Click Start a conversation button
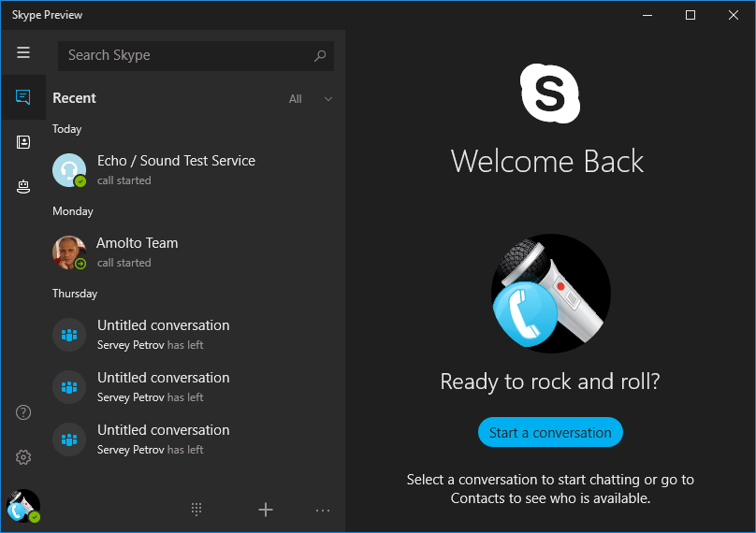This screenshot has height=533, width=756. click(550, 432)
